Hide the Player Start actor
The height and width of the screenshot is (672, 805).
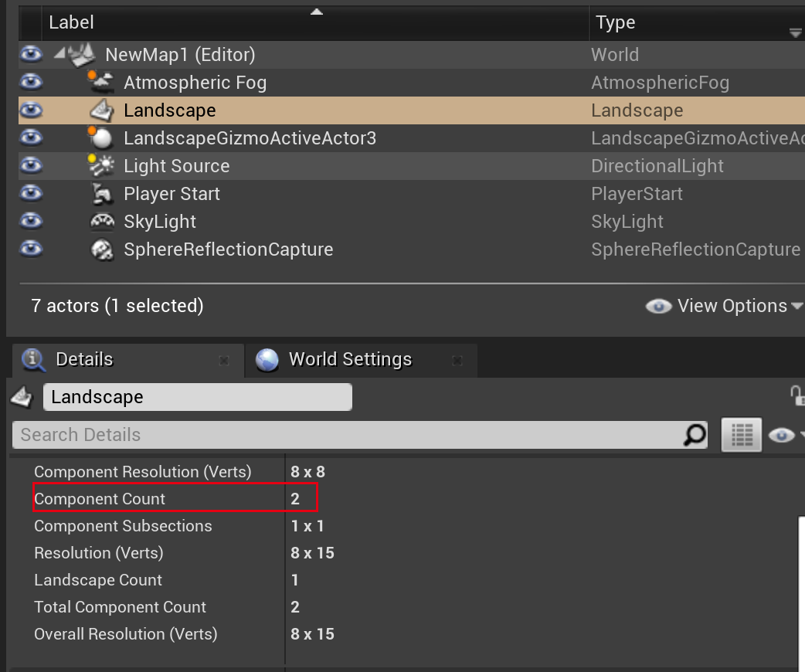31,192
